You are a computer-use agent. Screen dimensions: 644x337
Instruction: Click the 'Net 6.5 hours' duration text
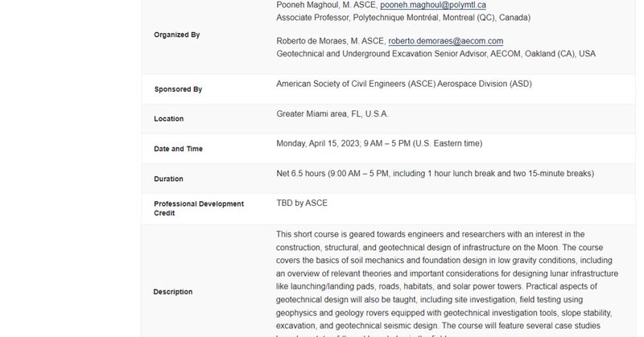click(300, 173)
